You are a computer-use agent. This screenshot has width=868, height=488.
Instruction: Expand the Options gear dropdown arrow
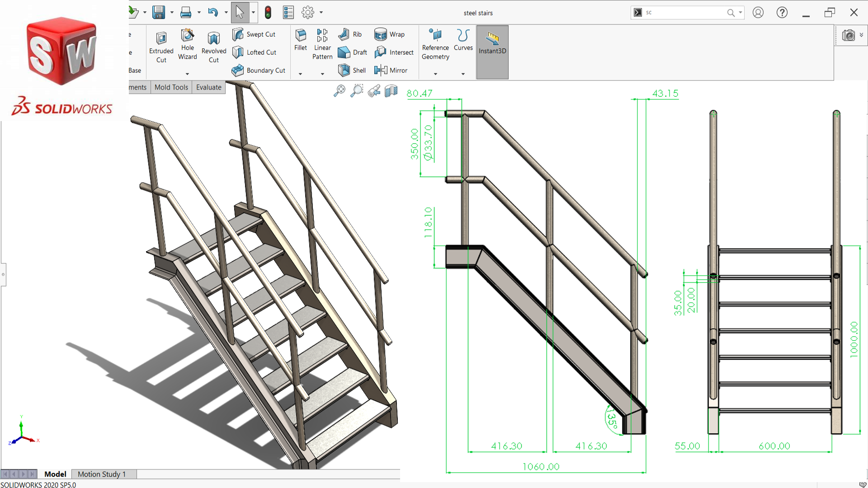click(321, 12)
